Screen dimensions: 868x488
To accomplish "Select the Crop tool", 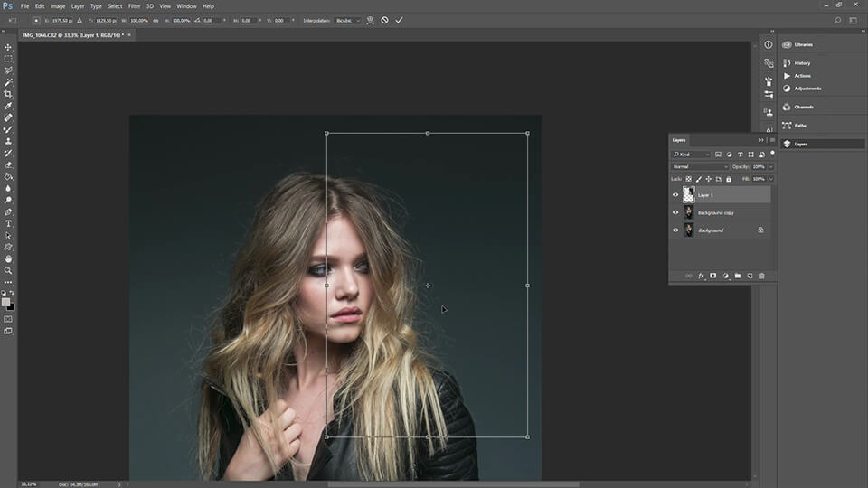I will point(8,94).
